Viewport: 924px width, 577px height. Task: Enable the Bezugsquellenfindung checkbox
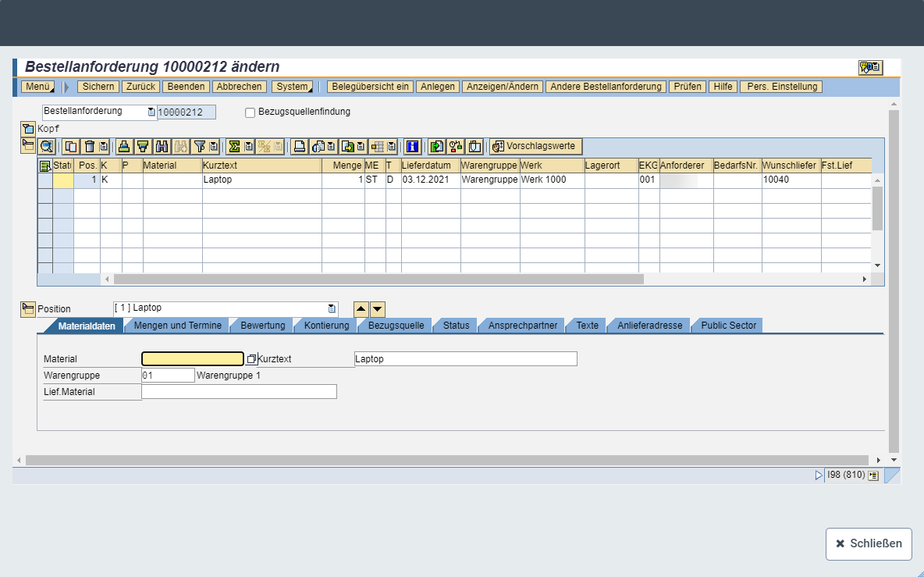[x=251, y=112]
